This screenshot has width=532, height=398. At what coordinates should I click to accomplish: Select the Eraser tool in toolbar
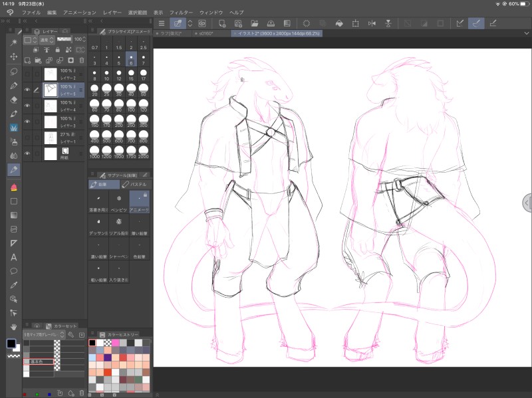13,100
